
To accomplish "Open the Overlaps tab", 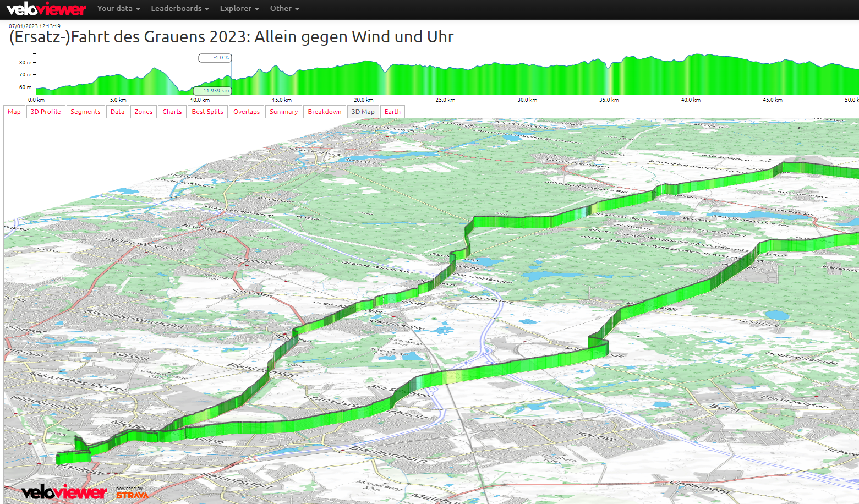I will 246,112.
